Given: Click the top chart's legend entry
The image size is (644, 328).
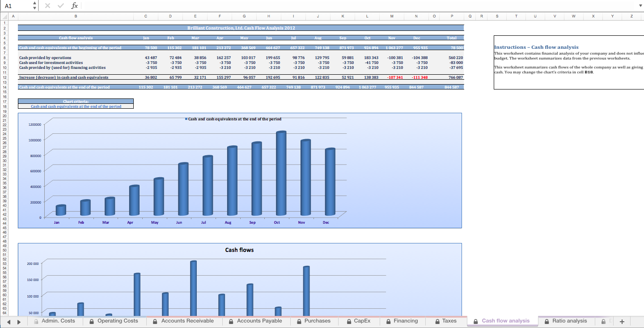Looking at the screenshot, I should (233, 119).
